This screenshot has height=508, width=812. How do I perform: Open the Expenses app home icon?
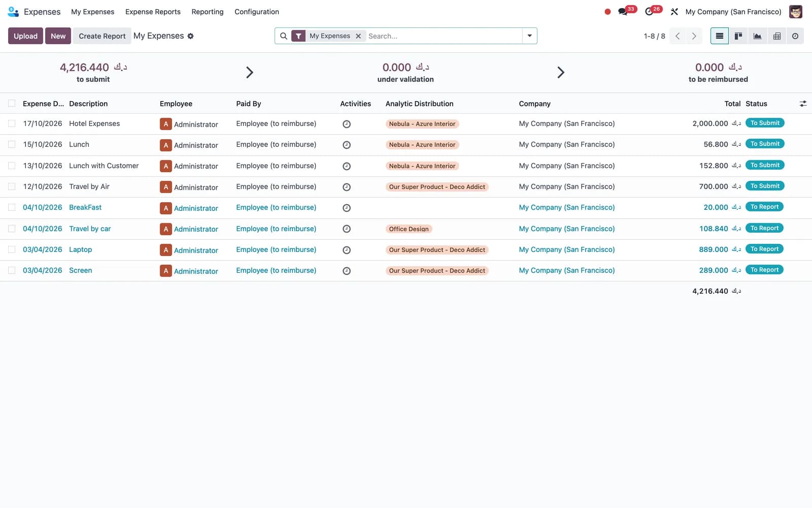(13, 11)
